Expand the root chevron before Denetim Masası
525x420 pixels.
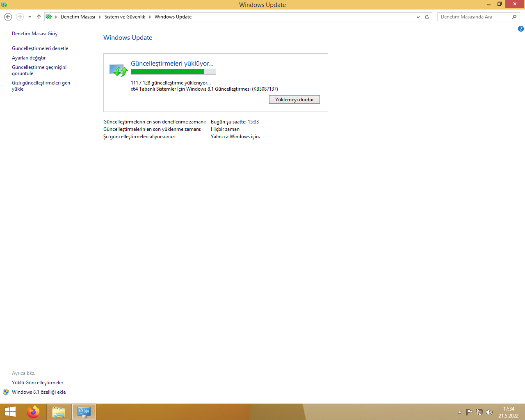coord(56,17)
